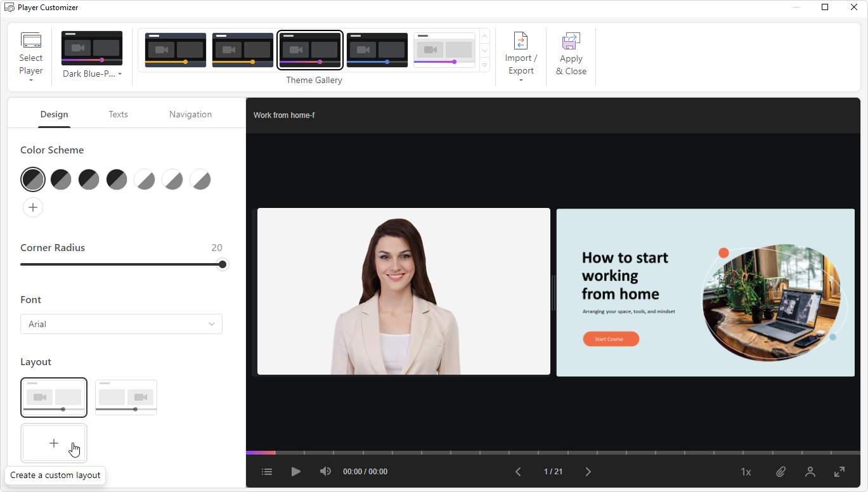Switch to the Texts tab
This screenshot has height=492, width=868.
(118, 115)
